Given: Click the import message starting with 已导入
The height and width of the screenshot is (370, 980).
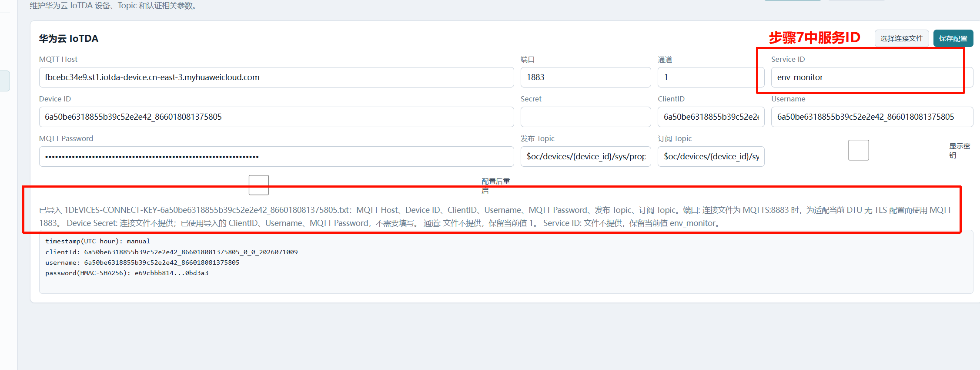Looking at the screenshot, I should [x=495, y=216].
